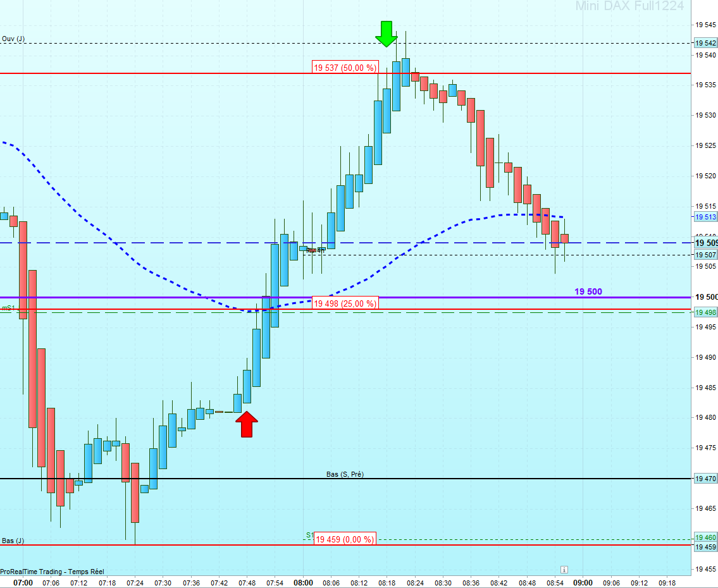Click the 07:48 time-axis label
This screenshot has width=718, height=588.
247,583
